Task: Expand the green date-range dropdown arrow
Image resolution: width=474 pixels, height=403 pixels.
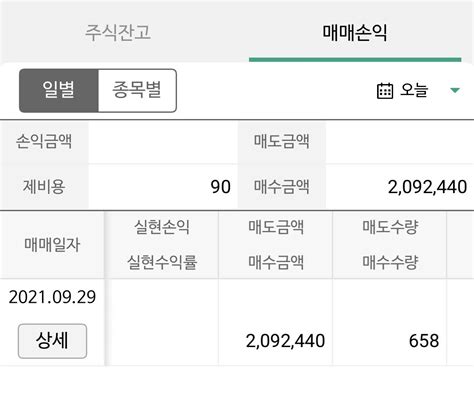Action: [x=455, y=90]
